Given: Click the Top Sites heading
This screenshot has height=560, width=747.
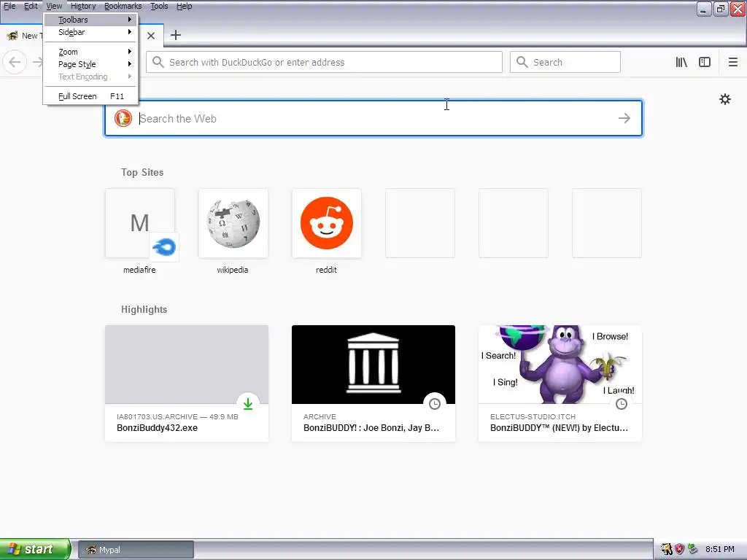Looking at the screenshot, I should point(142,172).
